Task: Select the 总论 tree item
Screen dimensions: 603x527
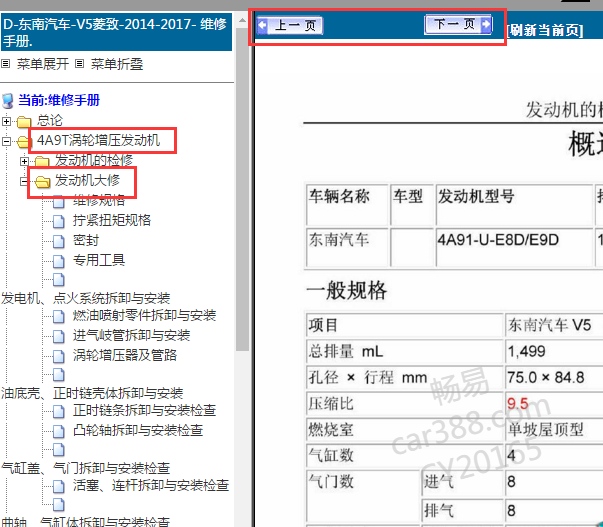Action: pos(50,120)
